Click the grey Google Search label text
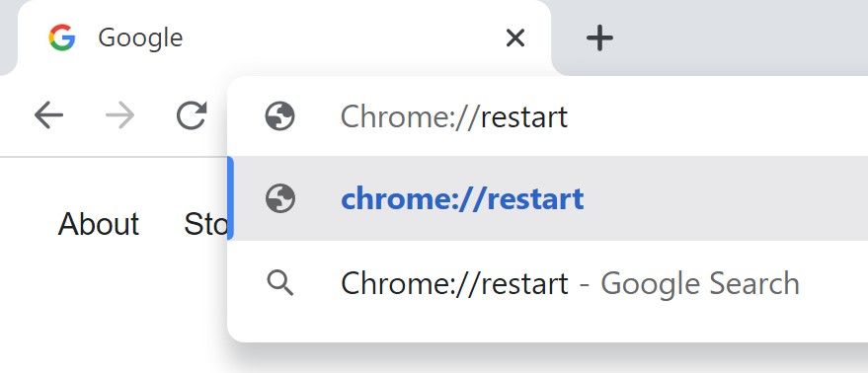This screenshot has width=868, height=373. point(700,283)
